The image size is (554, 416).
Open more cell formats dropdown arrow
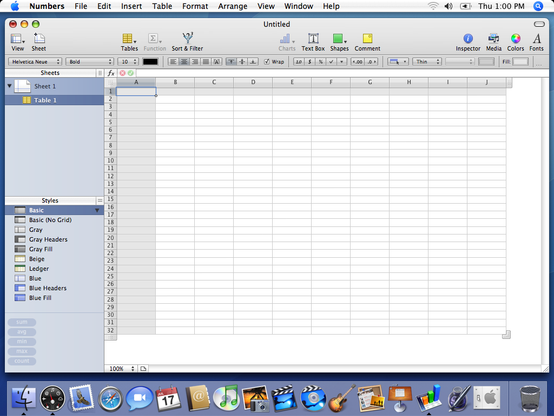342,62
